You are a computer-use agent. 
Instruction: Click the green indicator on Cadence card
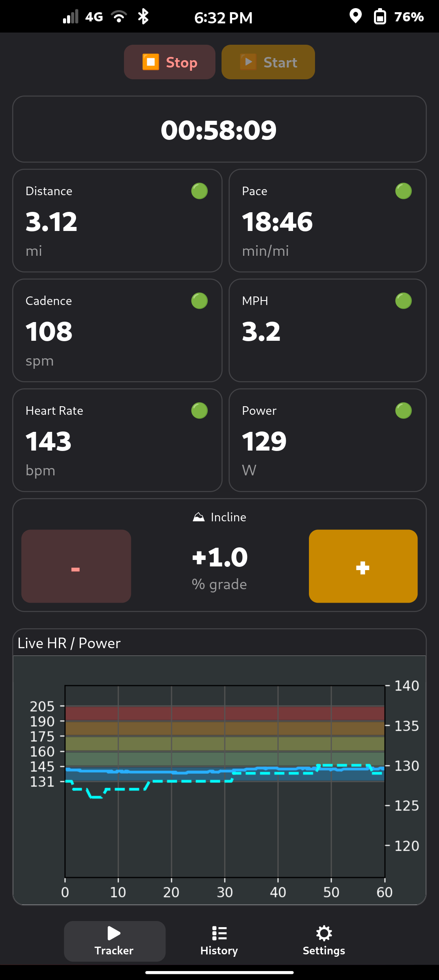coord(200,301)
